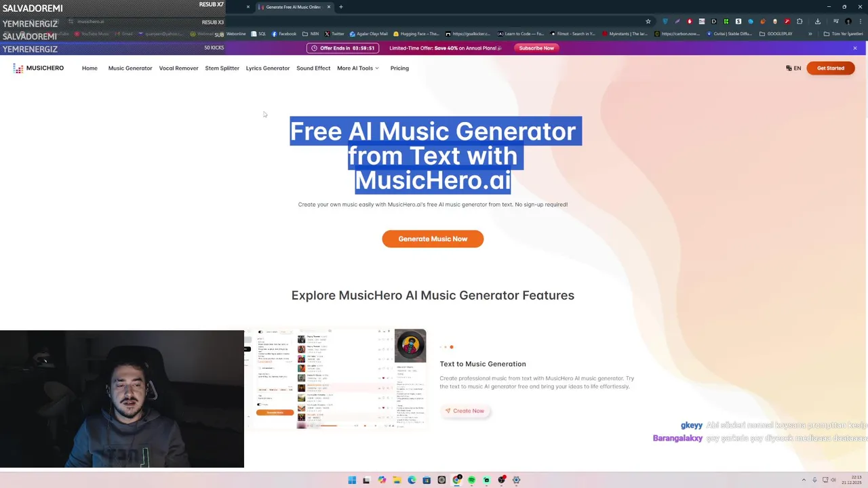Open the Windows Start menu
The image size is (868, 488).
coord(352,480)
